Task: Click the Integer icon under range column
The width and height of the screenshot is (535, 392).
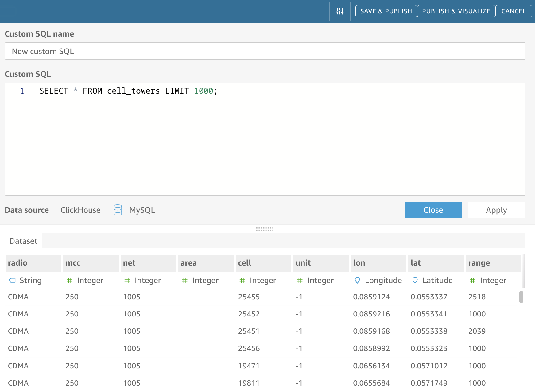Action: [472, 280]
